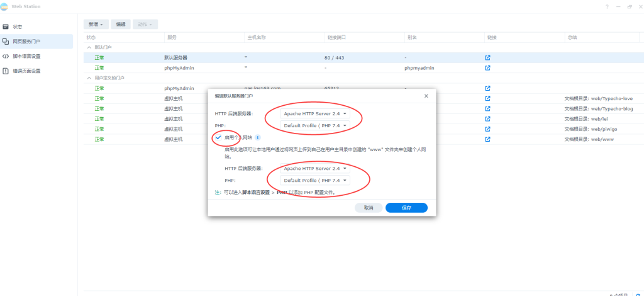Open link icon for web/Typecho-blog row

pyautogui.click(x=487, y=108)
